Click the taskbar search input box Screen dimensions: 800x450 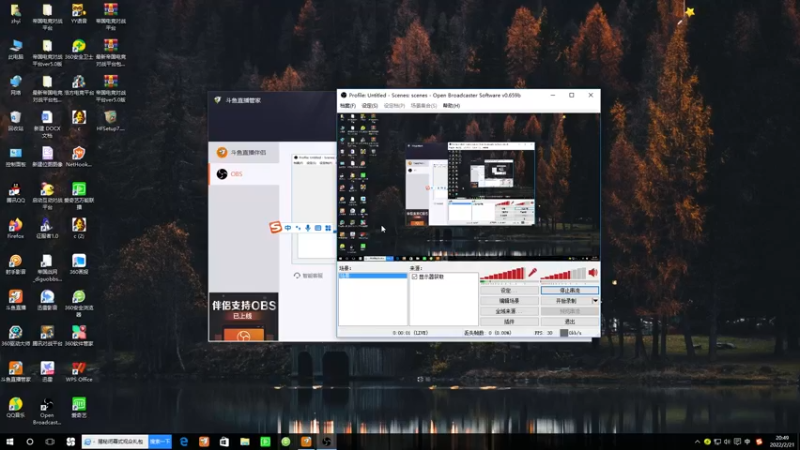(116, 441)
